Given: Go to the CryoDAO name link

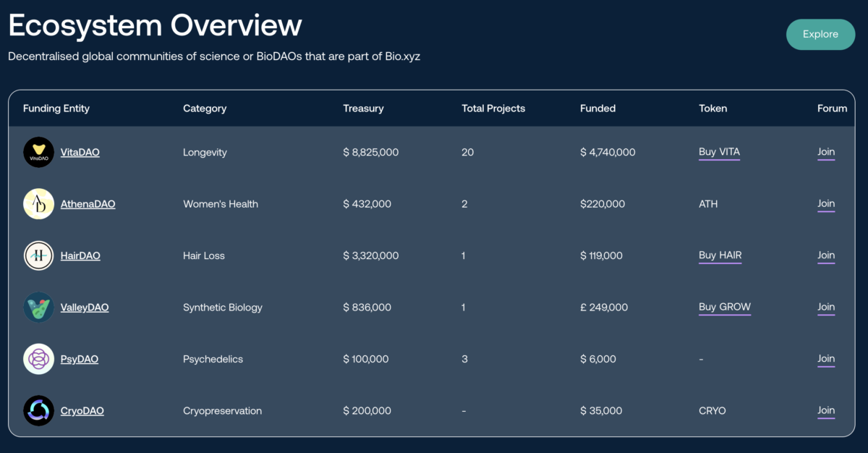Looking at the screenshot, I should pyautogui.click(x=82, y=411).
